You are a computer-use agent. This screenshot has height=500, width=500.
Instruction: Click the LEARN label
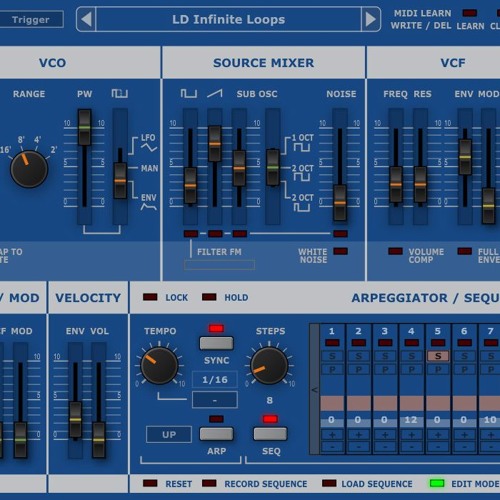pos(470,26)
